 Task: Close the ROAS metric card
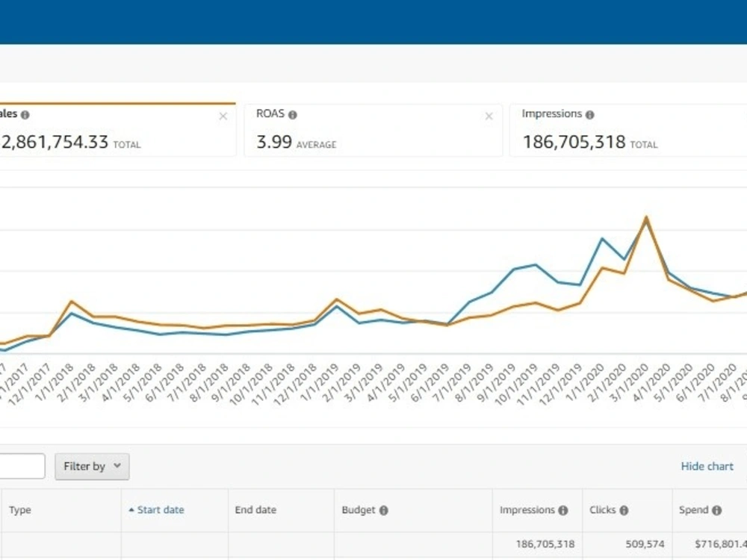489,116
